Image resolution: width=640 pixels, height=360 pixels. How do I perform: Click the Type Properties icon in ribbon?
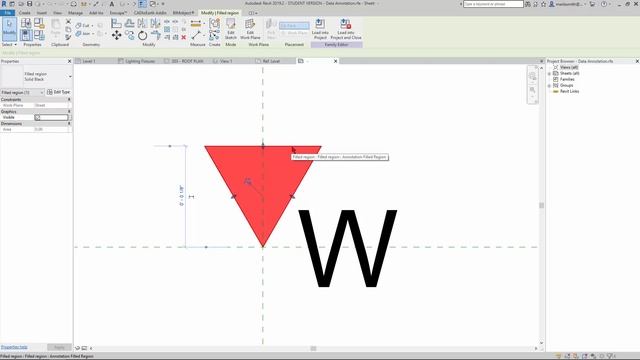click(x=26, y=23)
